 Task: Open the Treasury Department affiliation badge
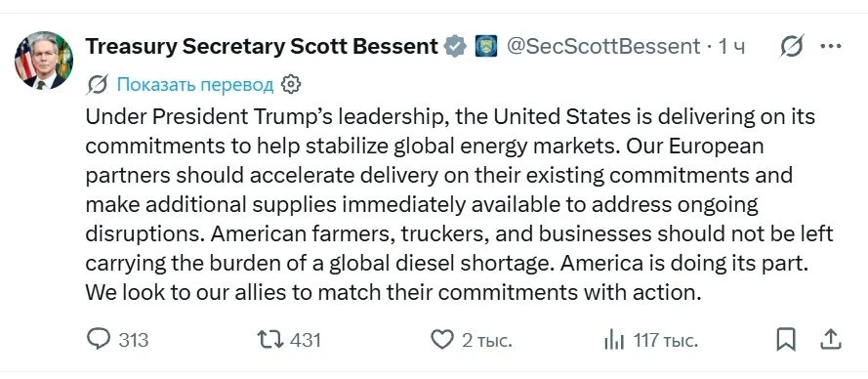point(486,46)
